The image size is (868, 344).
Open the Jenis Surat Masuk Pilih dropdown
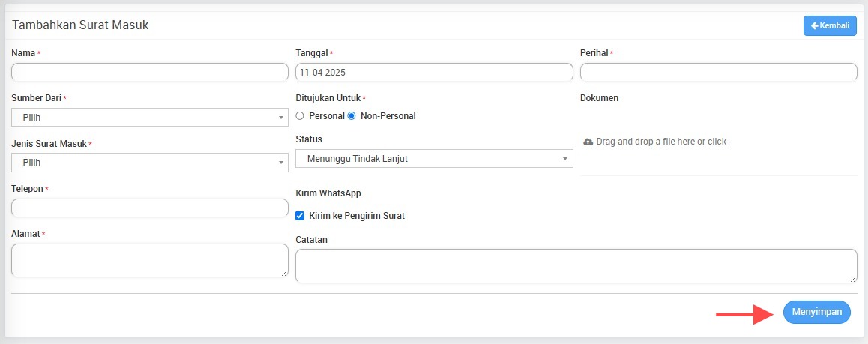(149, 163)
